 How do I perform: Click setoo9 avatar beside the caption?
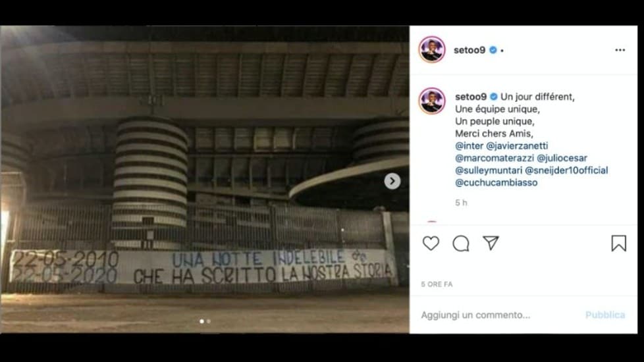click(432, 101)
